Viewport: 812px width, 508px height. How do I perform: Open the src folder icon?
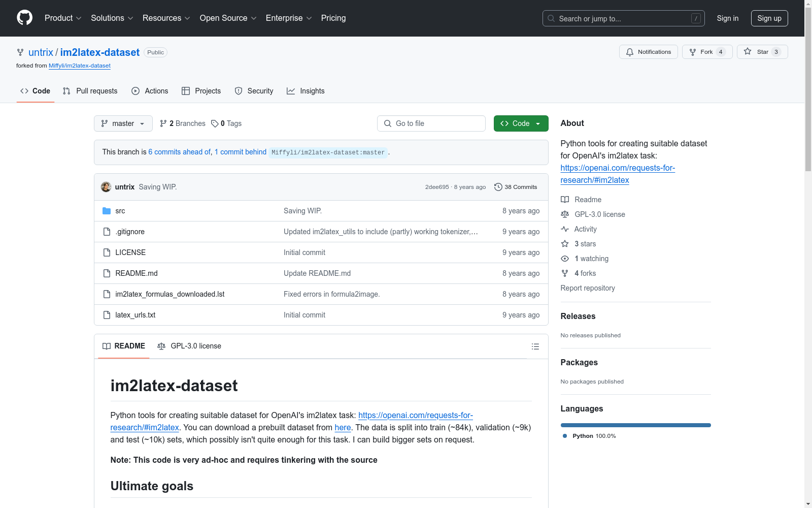107,211
